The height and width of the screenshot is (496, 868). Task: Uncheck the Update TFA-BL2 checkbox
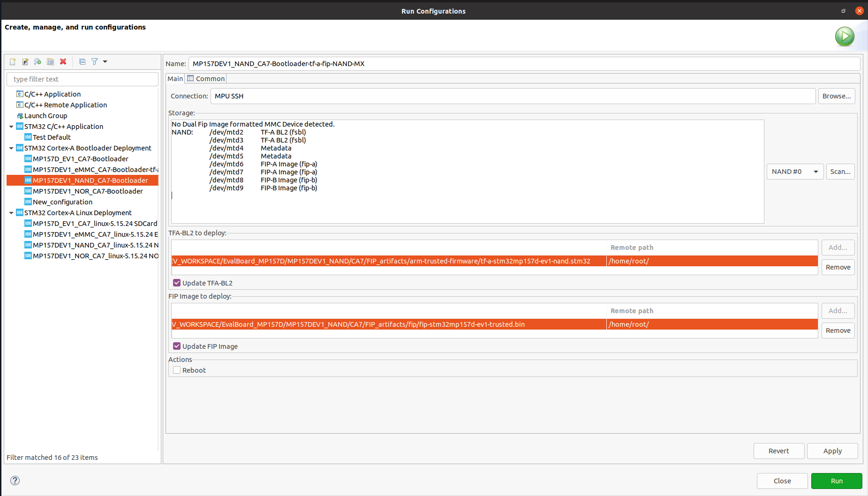(x=177, y=283)
